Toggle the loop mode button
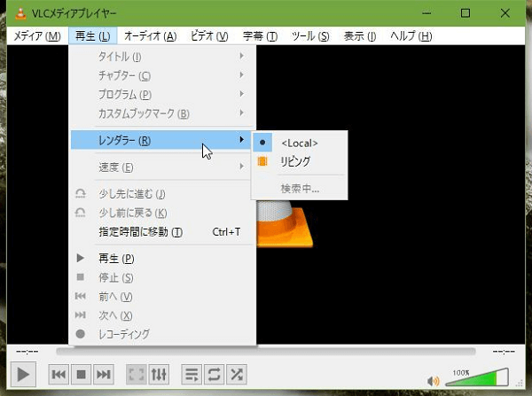The width and height of the screenshot is (532, 396). (x=214, y=375)
